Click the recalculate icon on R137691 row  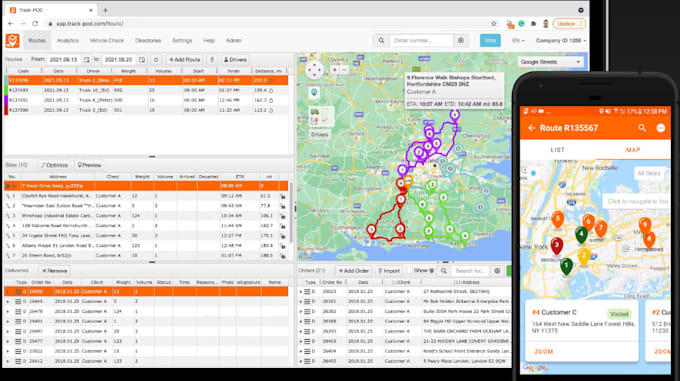point(271,100)
